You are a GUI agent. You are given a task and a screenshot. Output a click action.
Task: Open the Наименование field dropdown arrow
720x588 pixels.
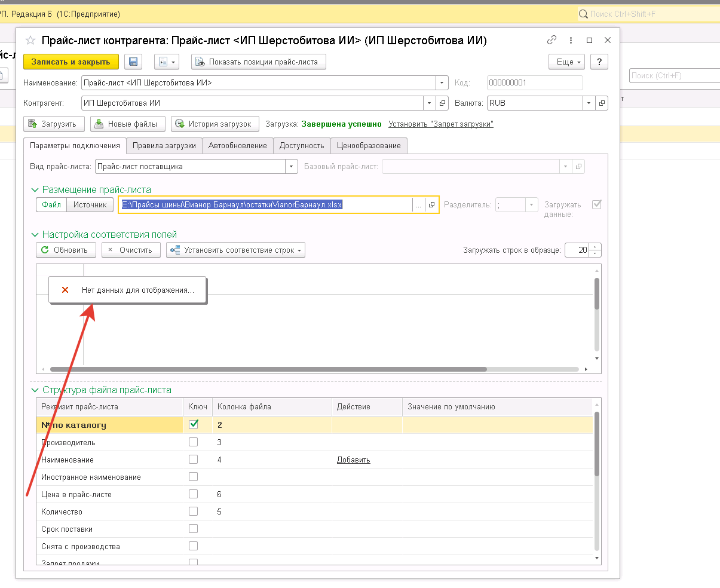click(443, 83)
